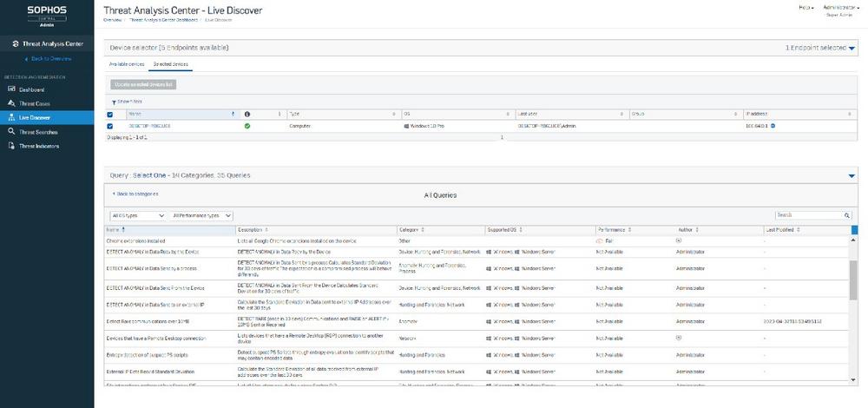Sort queries using the Last Modified sort arrow
868x408 pixels.
(799, 229)
